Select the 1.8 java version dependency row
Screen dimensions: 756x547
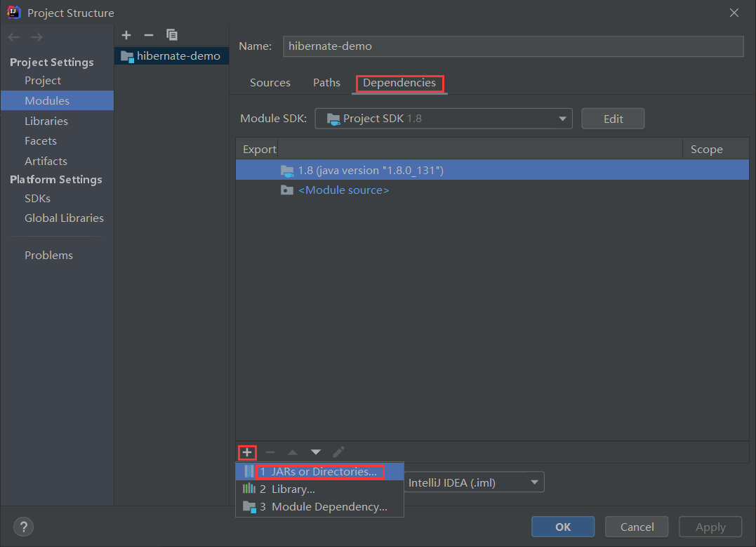click(x=492, y=170)
